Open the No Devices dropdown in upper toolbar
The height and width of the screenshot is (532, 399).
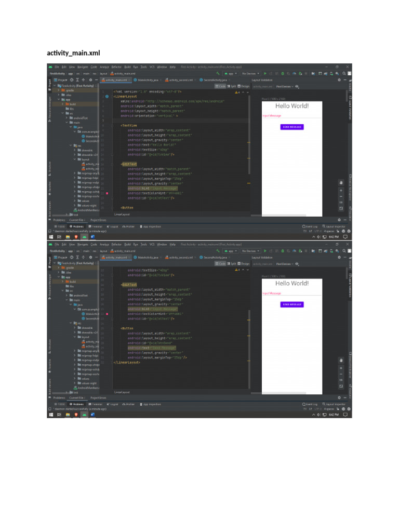(x=250, y=74)
